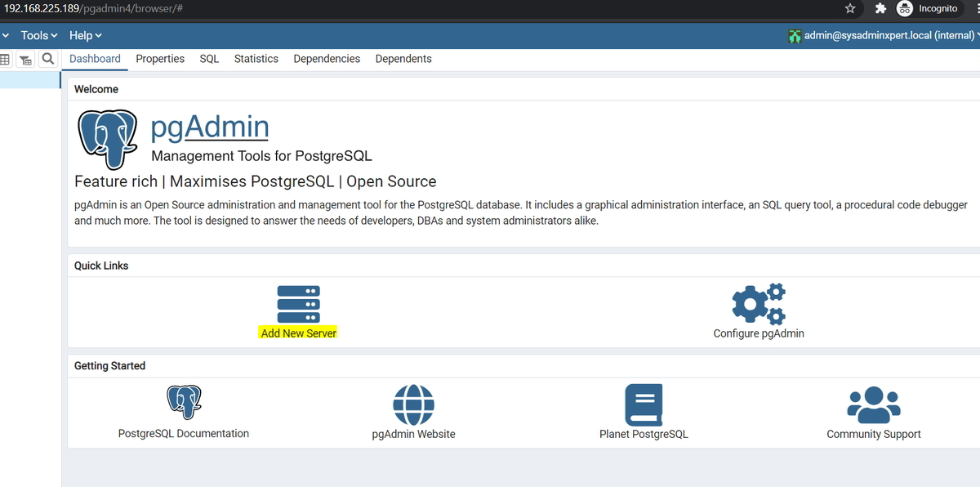Image resolution: width=980 pixels, height=487 pixels.
Task: Switch to the Statistics tab
Action: 256,58
